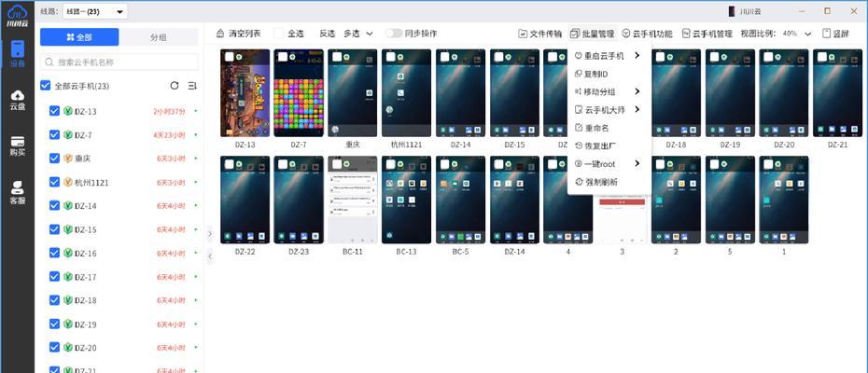The height and width of the screenshot is (373, 868).
Task: Open 文件传输 file transfer
Action: click(539, 34)
